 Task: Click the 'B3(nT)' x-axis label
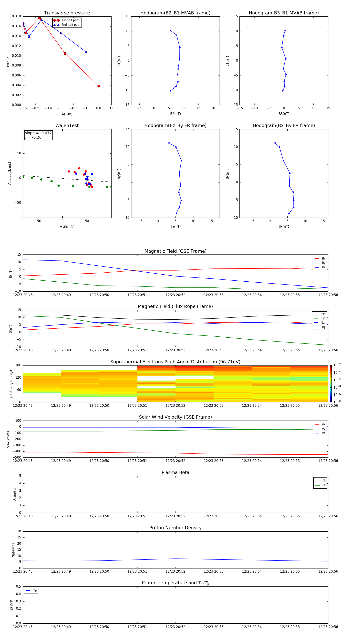(x=284, y=114)
